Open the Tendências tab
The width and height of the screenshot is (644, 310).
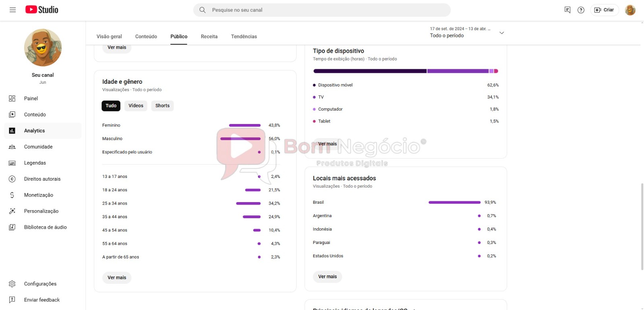pos(244,37)
